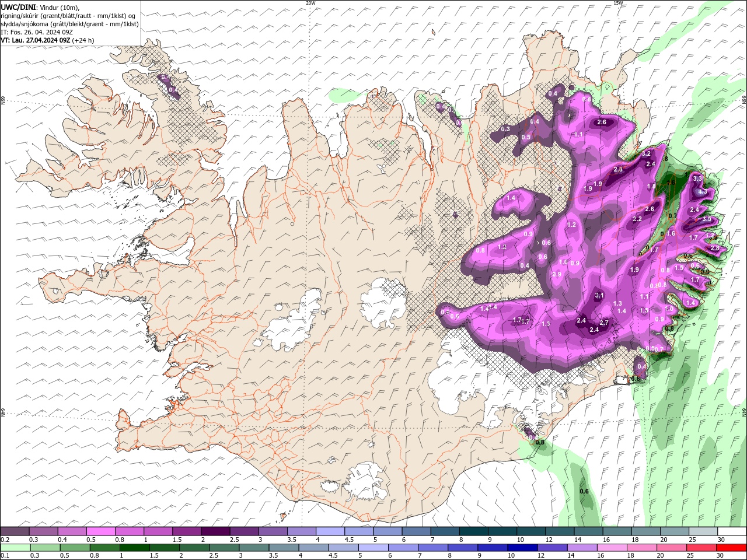Pick the dark teal swatch at 8 in the upper row
This screenshot has height=560, width=747.
click(473, 531)
